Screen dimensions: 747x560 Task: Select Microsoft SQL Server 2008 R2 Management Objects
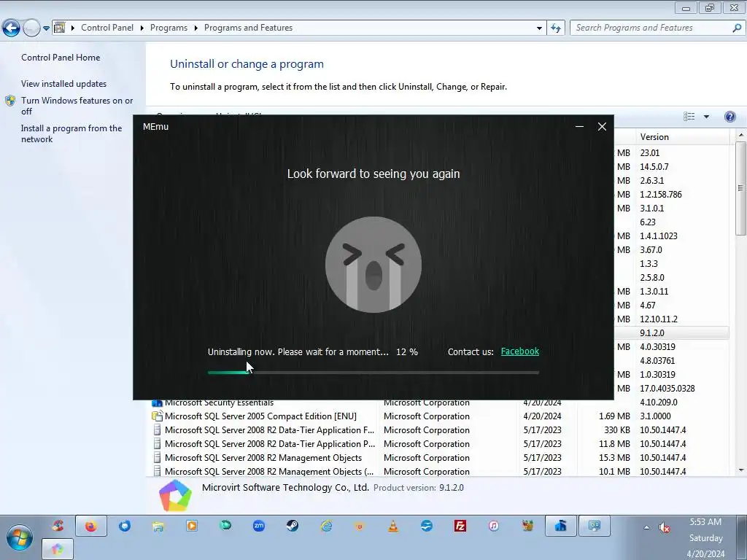[438, 458]
